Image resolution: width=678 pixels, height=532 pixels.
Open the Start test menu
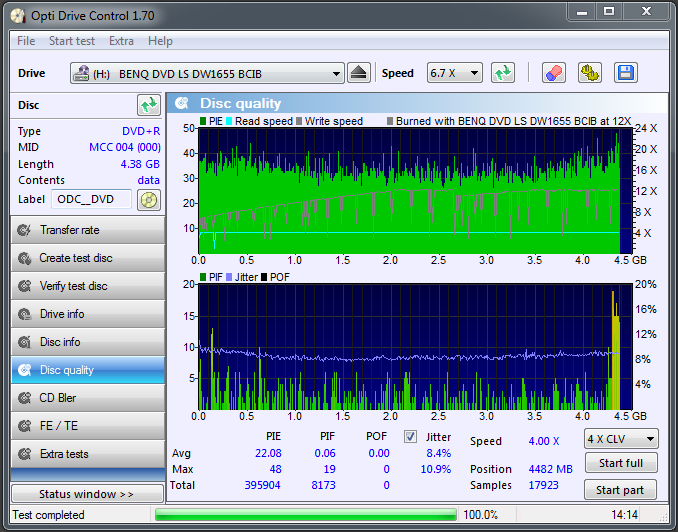pos(72,41)
